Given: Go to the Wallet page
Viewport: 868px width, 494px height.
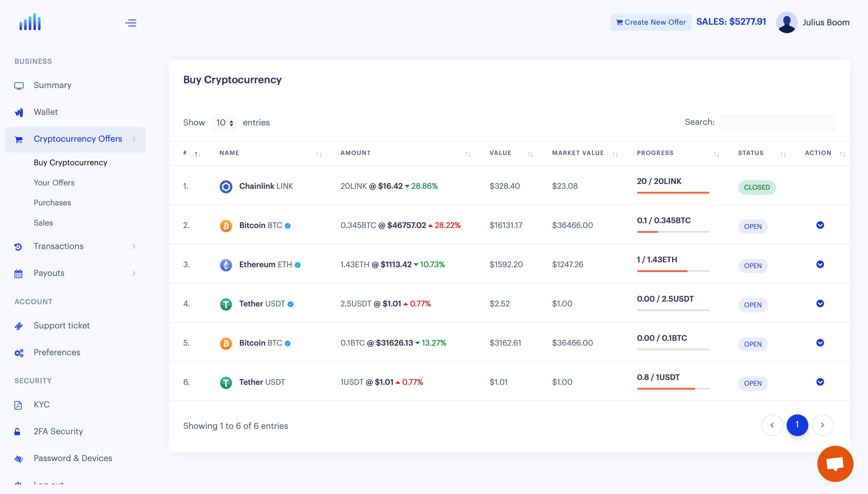Looking at the screenshot, I should point(46,112).
